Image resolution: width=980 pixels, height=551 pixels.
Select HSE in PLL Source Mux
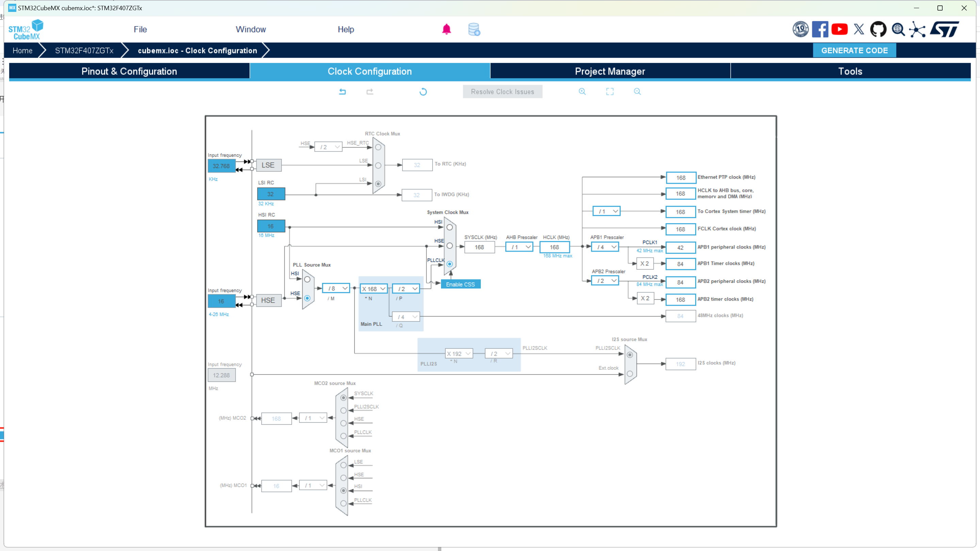pos(307,298)
